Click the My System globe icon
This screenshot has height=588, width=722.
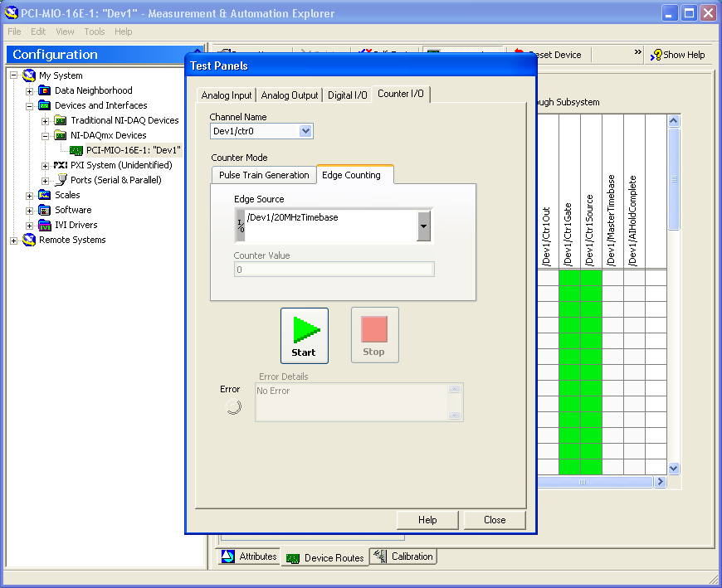pos(29,75)
